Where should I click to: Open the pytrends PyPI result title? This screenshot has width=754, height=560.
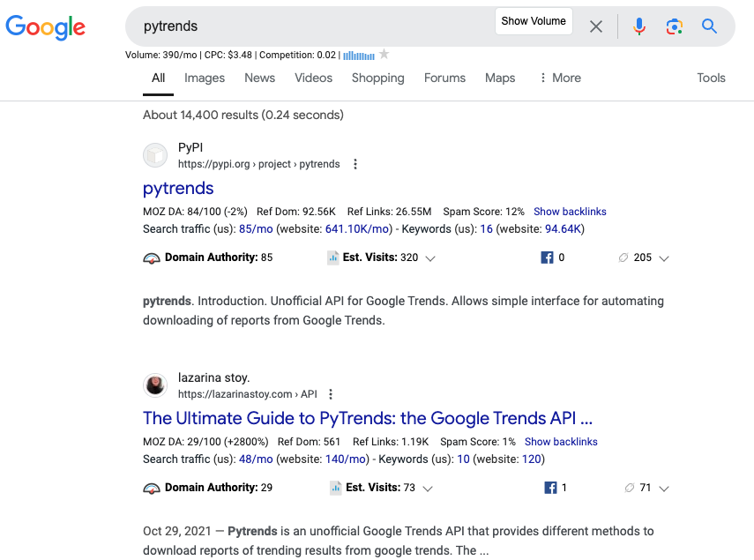click(178, 189)
